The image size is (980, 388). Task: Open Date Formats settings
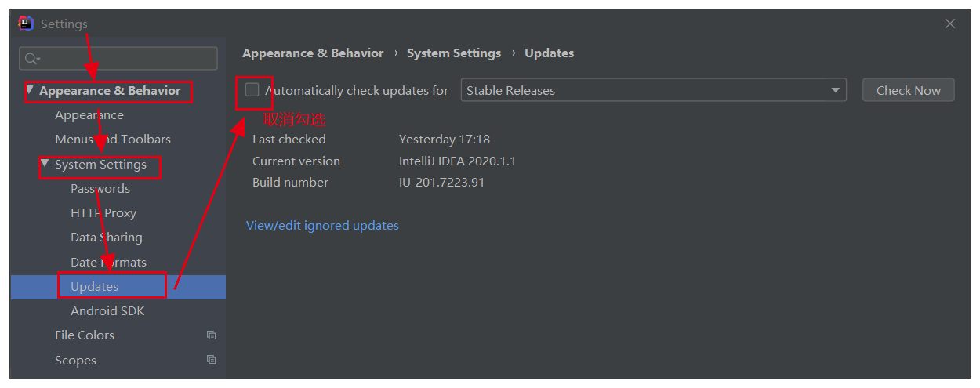pyautogui.click(x=108, y=263)
